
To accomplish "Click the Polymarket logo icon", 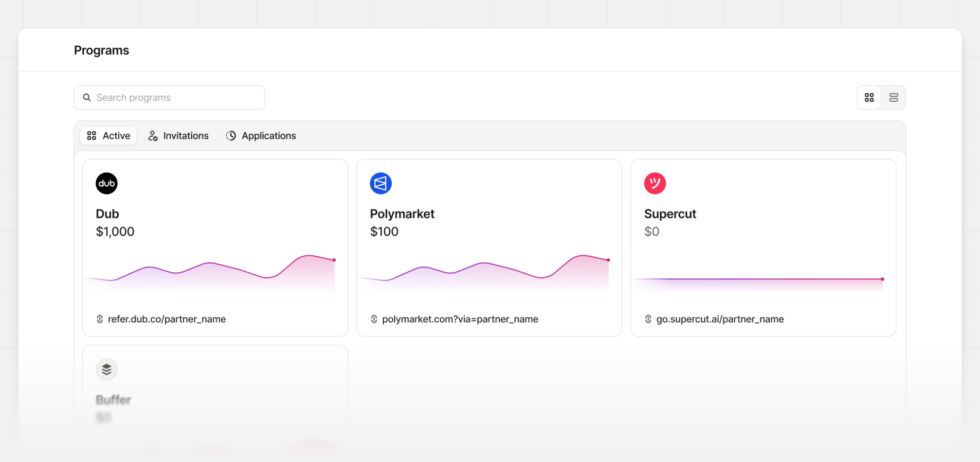I will 381,183.
